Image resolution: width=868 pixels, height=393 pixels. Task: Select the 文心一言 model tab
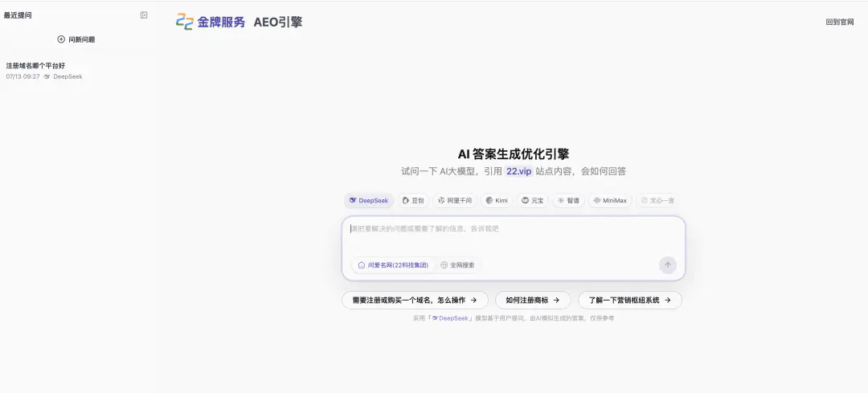pos(657,200)
